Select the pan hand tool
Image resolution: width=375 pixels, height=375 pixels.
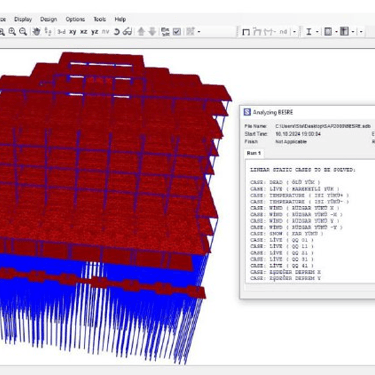(36, 32)
